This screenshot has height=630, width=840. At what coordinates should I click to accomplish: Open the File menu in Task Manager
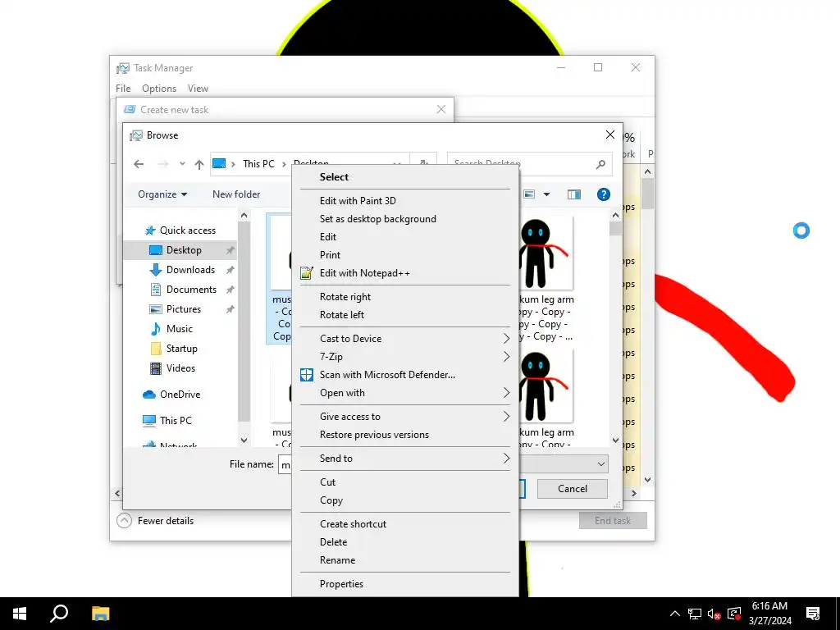[123, 89]
